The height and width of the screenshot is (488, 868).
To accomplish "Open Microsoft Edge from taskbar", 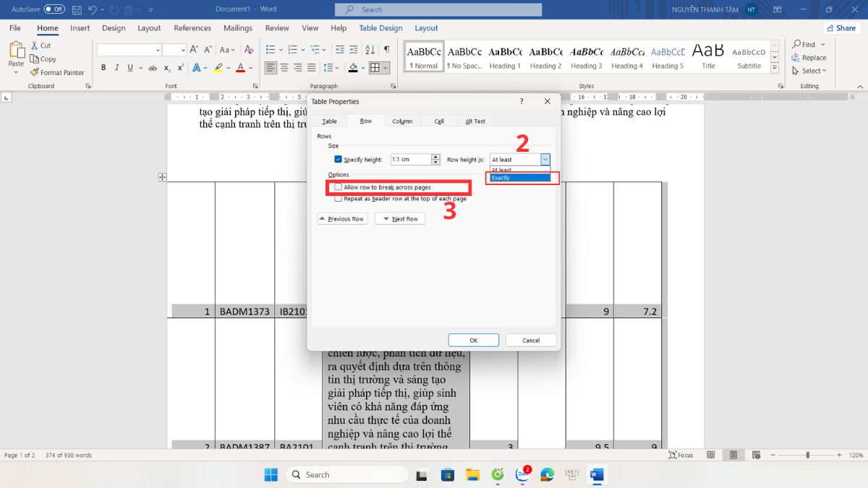I will tap(548, 474).
